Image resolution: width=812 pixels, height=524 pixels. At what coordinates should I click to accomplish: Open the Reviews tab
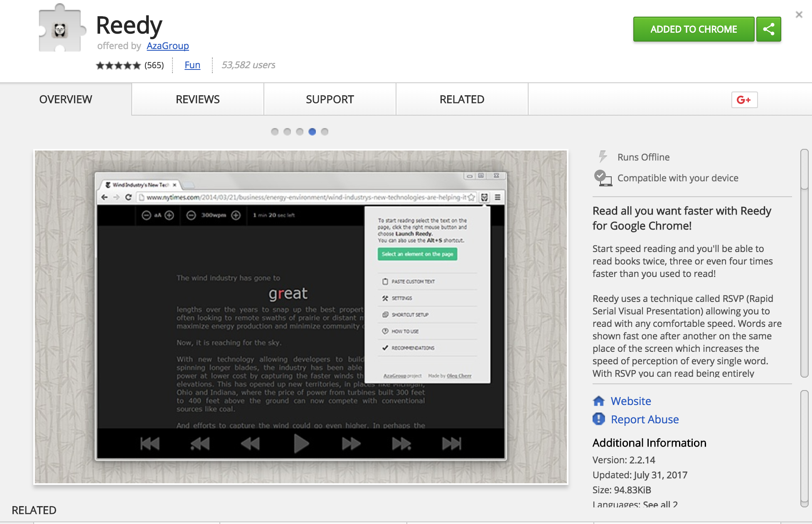tap(198, 99)
